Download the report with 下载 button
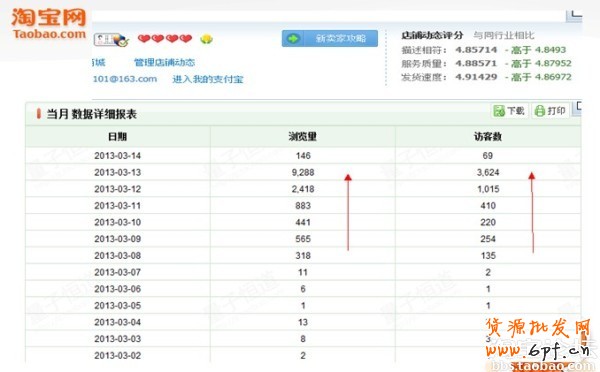The width and height of the screenshot is (600, 372). (509, 111)
